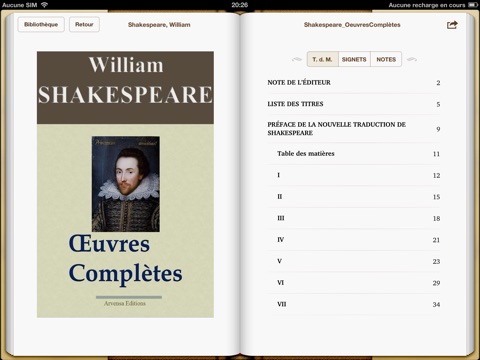Open the Table des matières entry
480x360 pixels.
[354, 154]
